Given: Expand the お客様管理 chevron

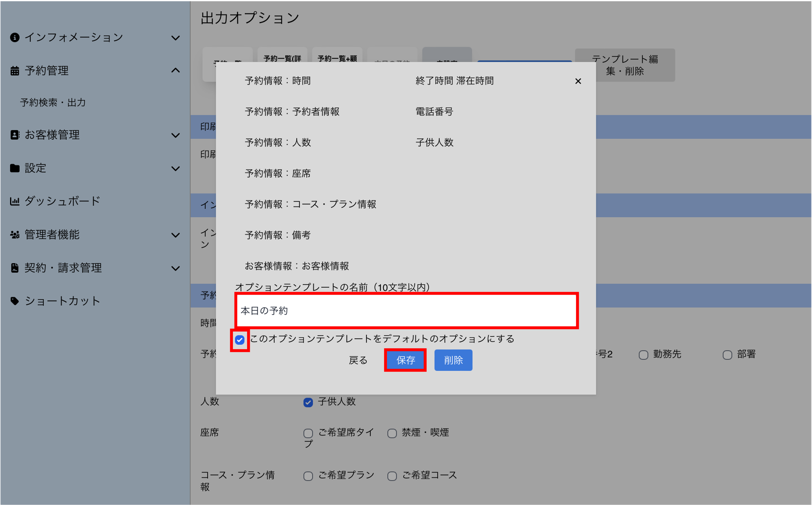Looking at the screenshot, I should [175, 135].
